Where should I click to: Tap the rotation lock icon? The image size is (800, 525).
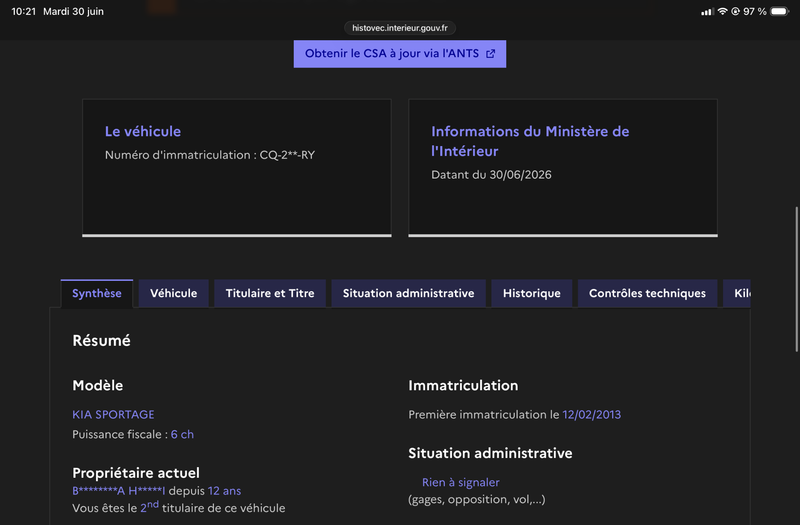coord(735,11)
